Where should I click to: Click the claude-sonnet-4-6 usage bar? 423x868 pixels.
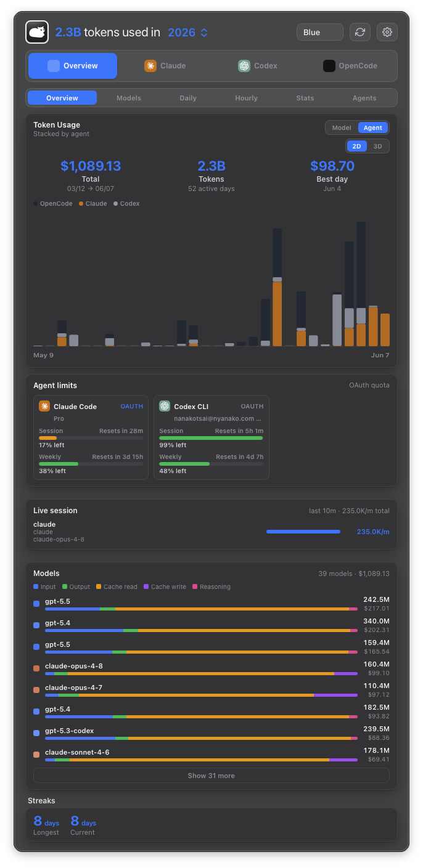pos(201,760)
